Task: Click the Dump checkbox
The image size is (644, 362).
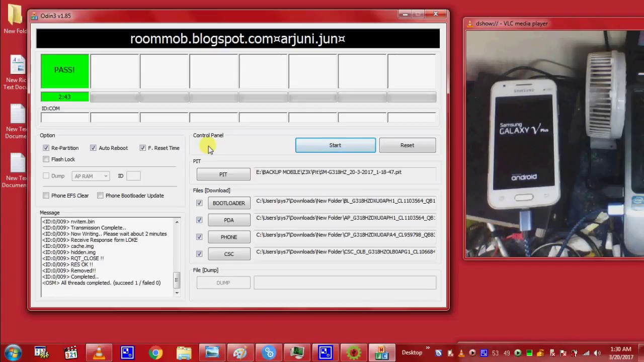Action: [x=46, y=176]
